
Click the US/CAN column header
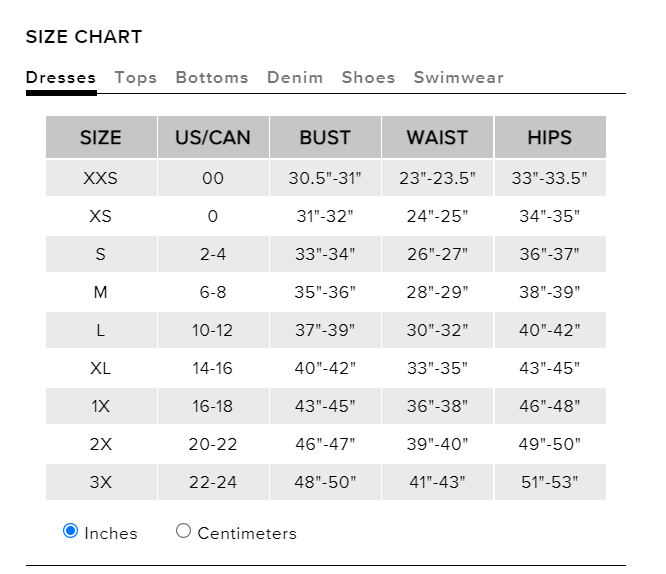pyautogui.click(x=213, y=138)
